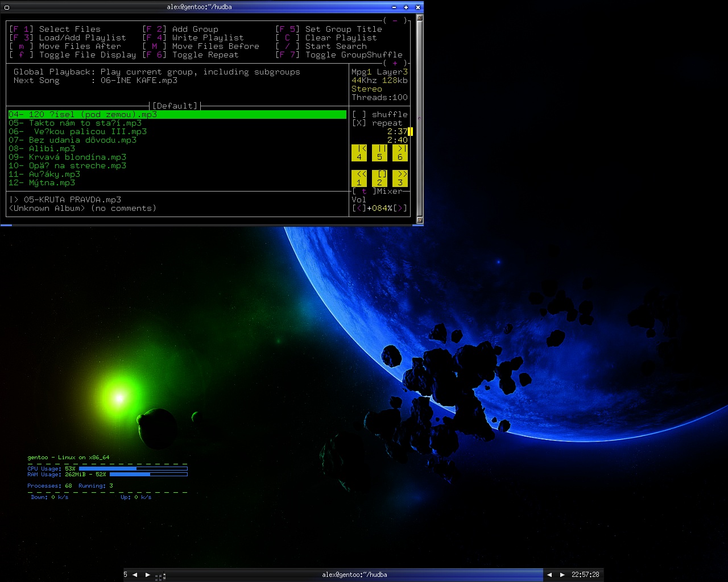Disable the repeat checkbox
This screenshot has height=582, width=728.
pos(359,123)
